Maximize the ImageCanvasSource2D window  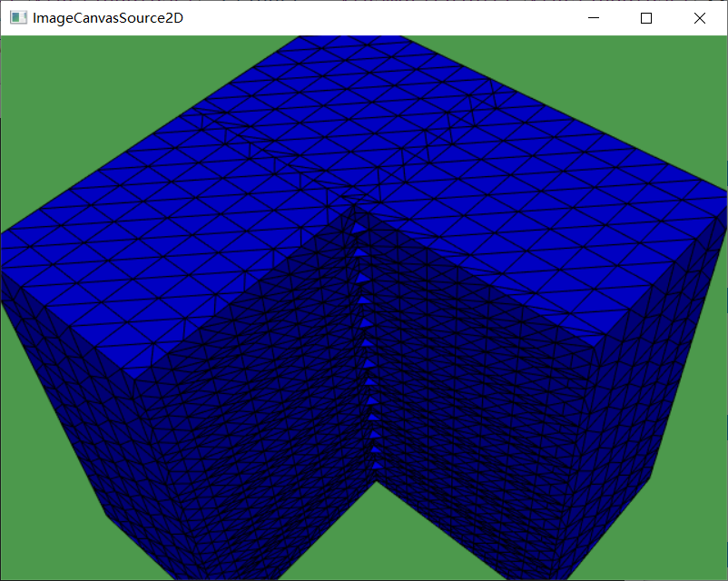(646, 18)
